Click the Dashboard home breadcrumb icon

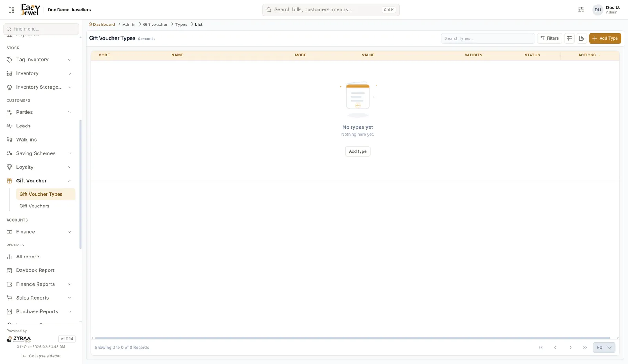(x=90, y=24)
